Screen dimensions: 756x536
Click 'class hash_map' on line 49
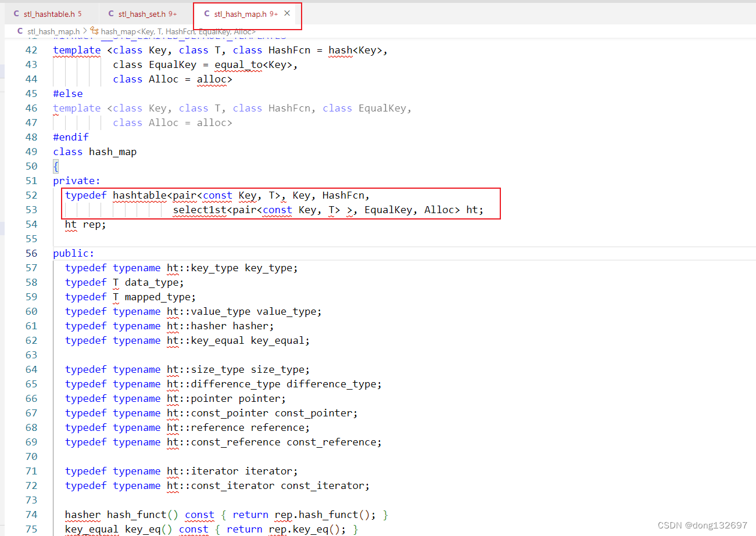click(x=95, y=152)
